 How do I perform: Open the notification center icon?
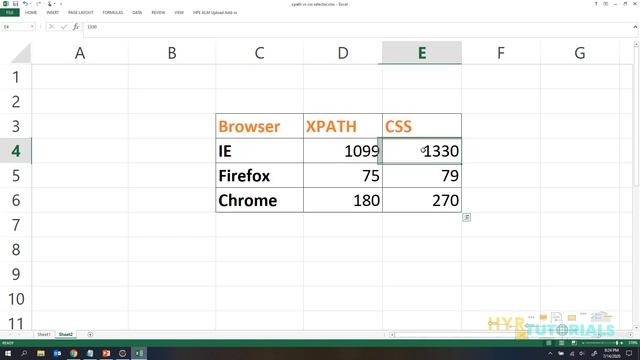[629, 353]
